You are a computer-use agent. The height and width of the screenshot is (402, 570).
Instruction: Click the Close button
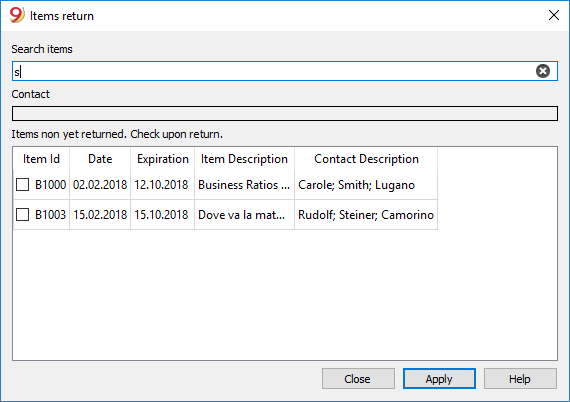tap(358, 379)
